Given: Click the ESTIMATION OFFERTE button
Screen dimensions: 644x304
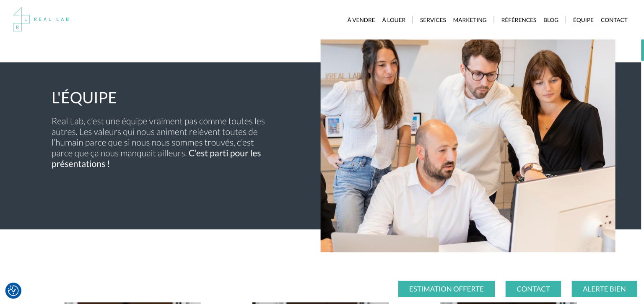Looking at the screenshot, I should click(x=446, y=289).
